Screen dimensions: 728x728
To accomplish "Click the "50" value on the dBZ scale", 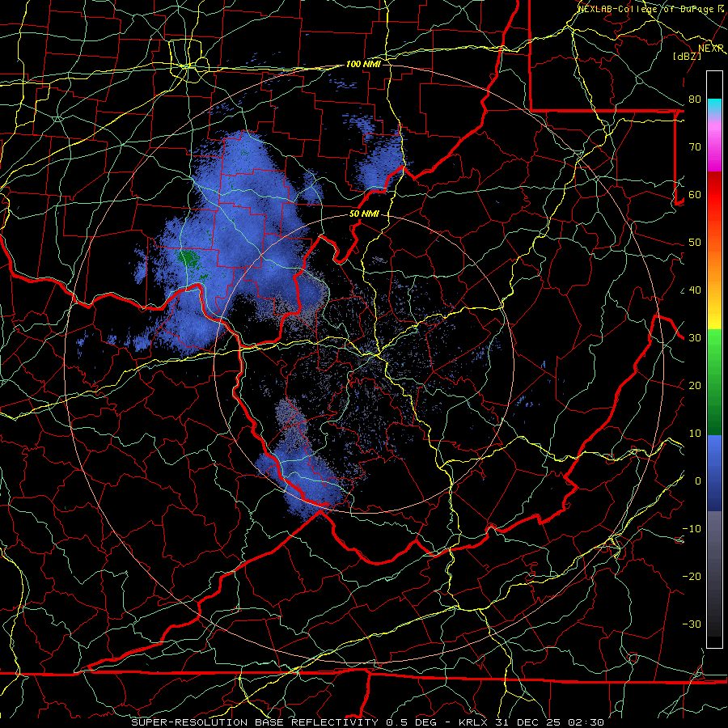I will point(695,243).
